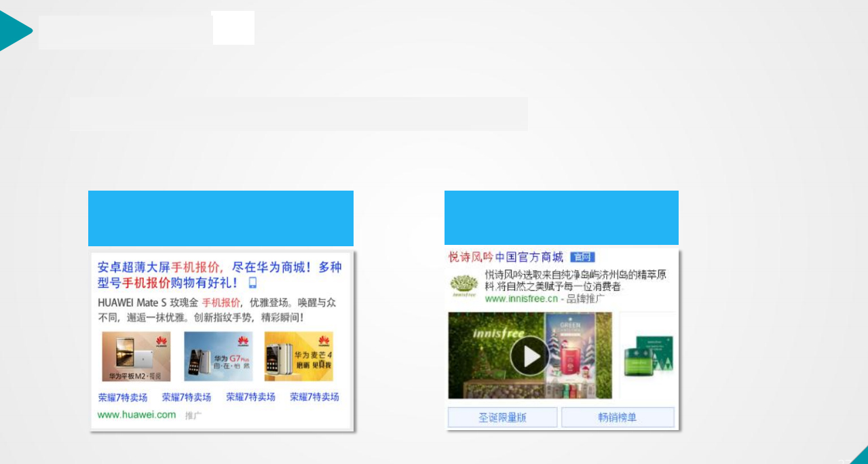
Task: Click the blue 官网 badge
Action: pyautogui.click(x=582, y=257)
